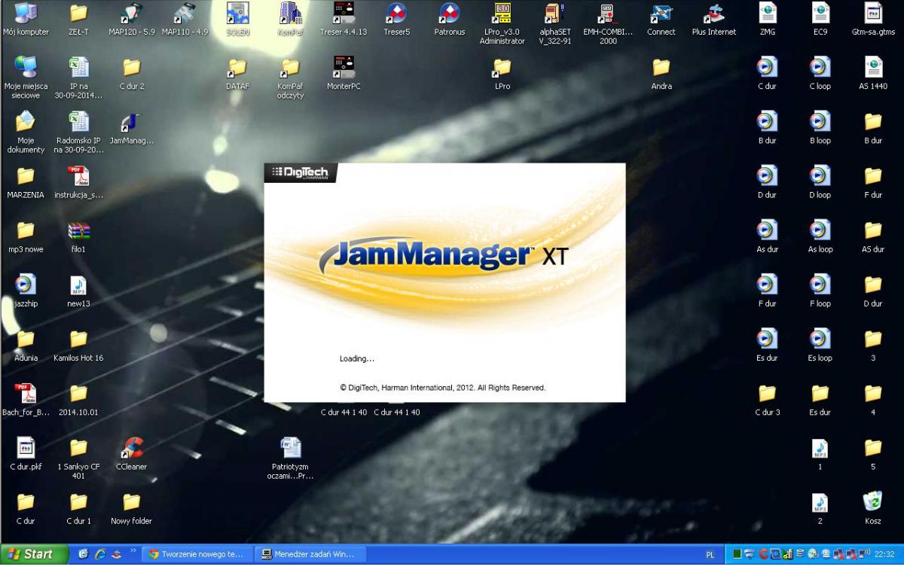Select the MAP110 - 4.9 shortcut
Image resolution: width=904 pixels, height=588 pixels.
point(185,20)
